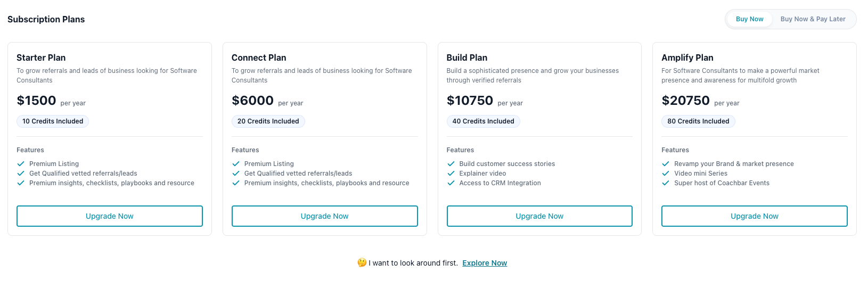Image resolution: width=868 pixels, height=289 pixels.
Task: Click Upgrade Now for Build Plan
Action: (539, 216)
